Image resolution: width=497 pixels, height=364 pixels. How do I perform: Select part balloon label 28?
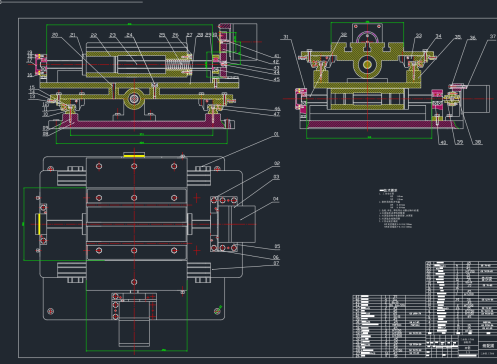[x=200, y=35]
